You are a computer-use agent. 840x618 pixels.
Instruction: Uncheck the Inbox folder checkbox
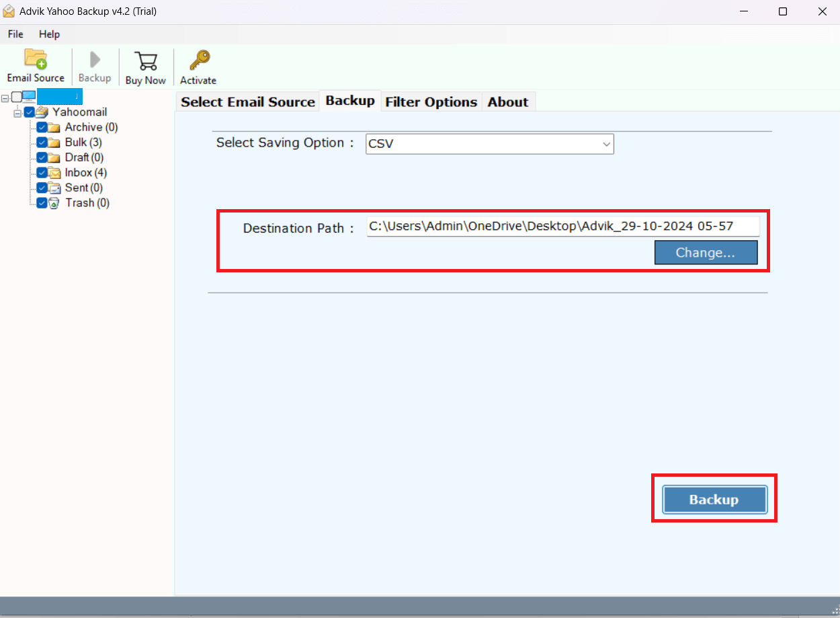click(42, 173)
